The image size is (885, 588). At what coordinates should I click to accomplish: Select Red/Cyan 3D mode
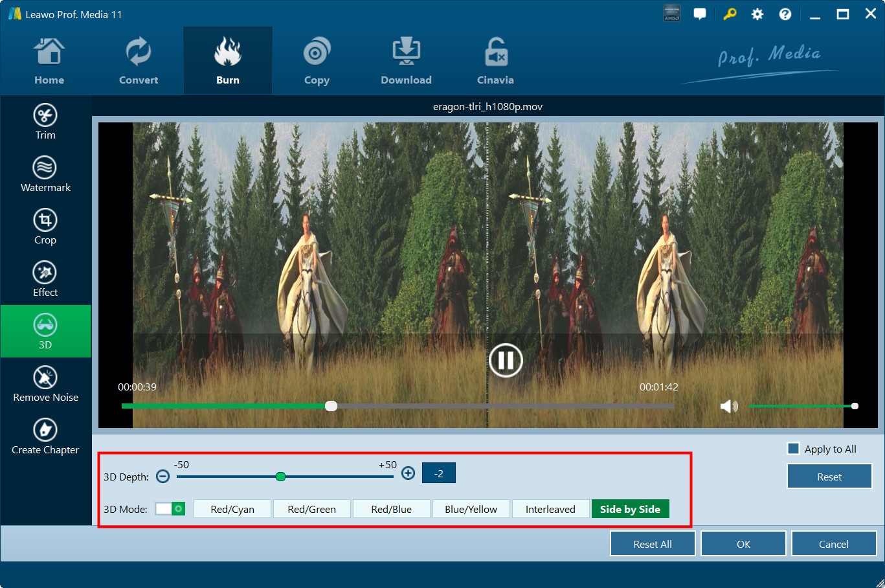point(232,509)
